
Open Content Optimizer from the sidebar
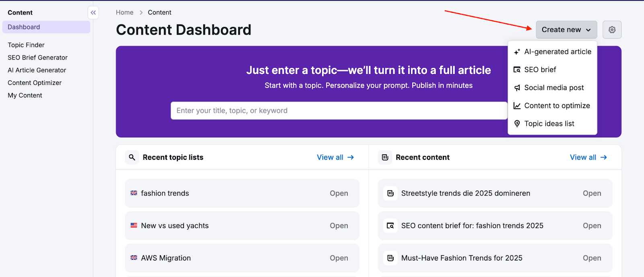(x=34, y=83)
